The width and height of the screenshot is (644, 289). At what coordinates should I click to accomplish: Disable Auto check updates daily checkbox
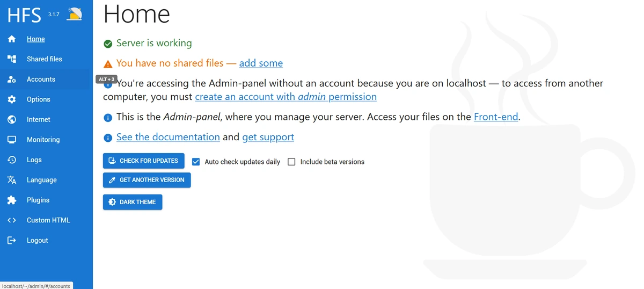196,162
